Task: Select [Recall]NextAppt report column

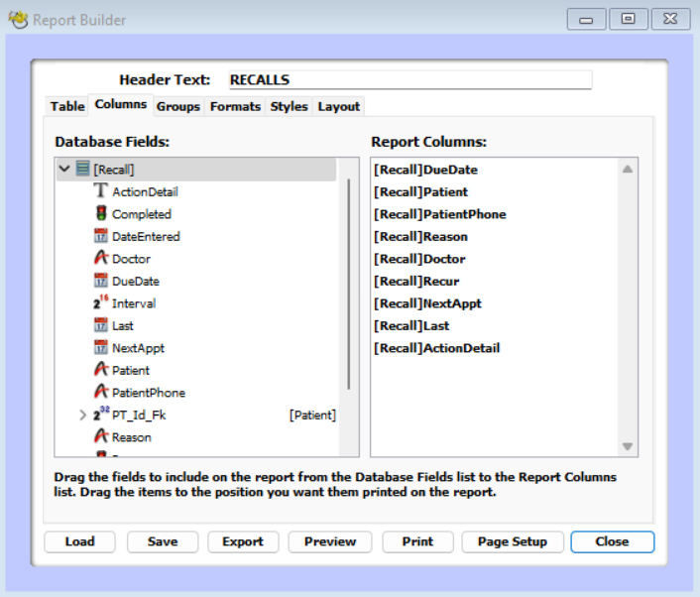Action: tap(427, 303)
